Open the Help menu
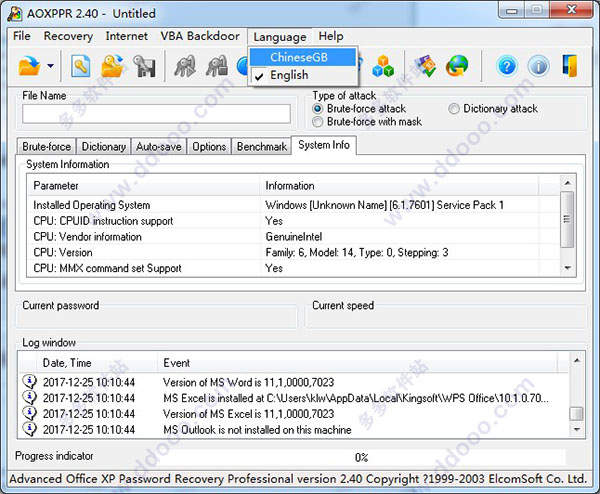The image size is (600, 494). coord(331,36)
